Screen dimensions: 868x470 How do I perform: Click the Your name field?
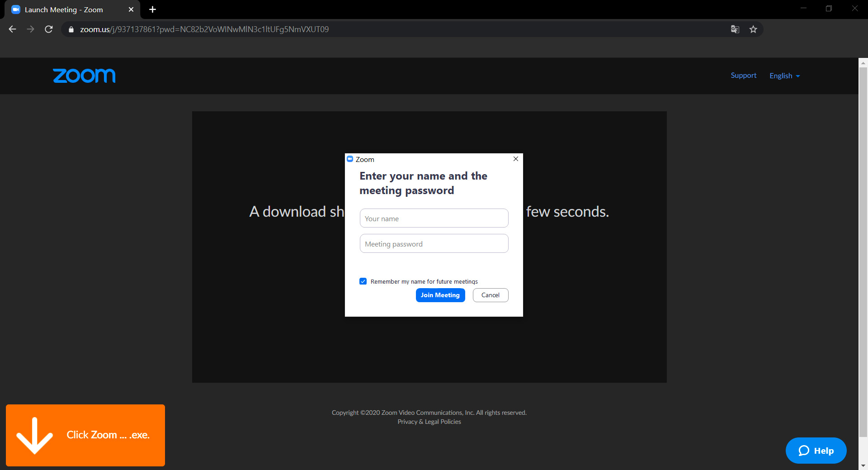pos(434,218)
